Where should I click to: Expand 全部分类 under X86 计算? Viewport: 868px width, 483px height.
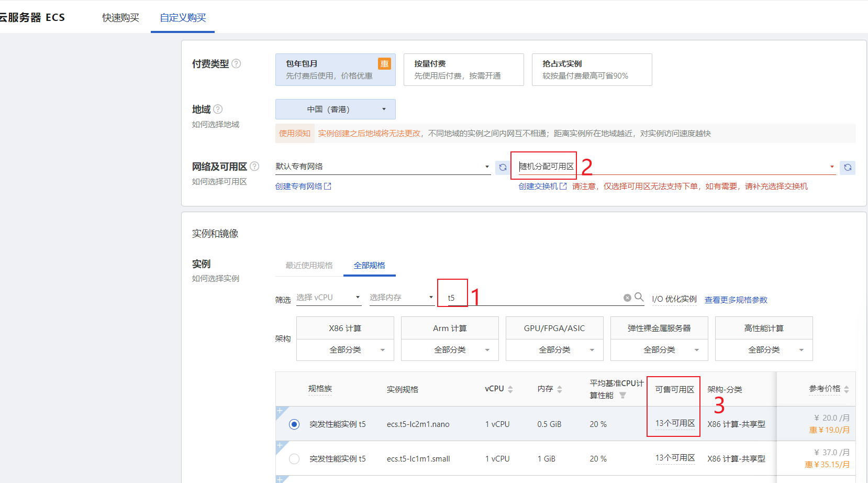345,350
